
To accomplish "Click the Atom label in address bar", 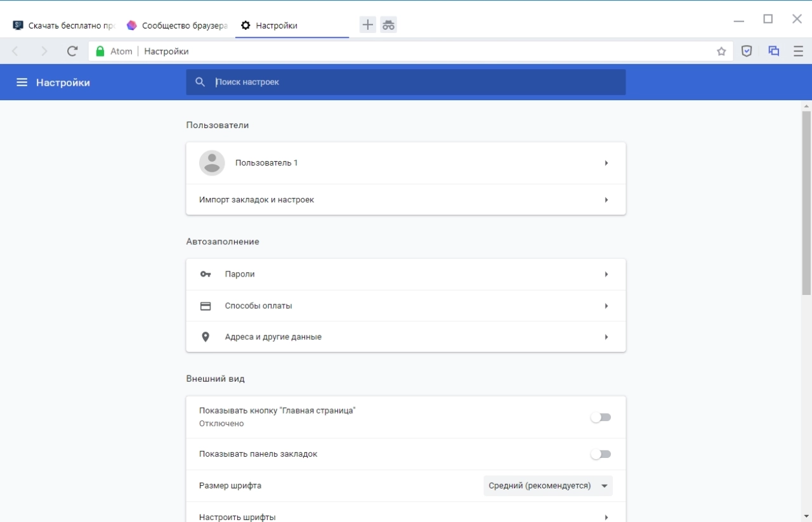I will [x=121, y=51].
